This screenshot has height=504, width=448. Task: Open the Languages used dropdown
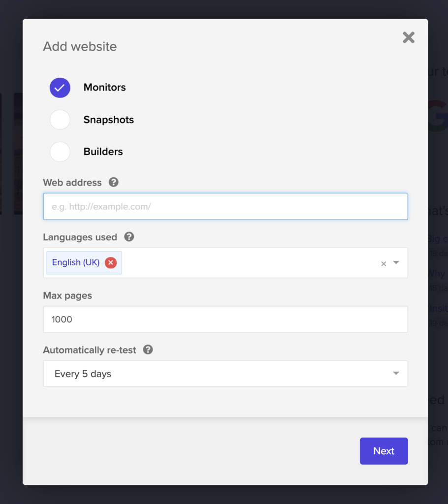point(246,263)
